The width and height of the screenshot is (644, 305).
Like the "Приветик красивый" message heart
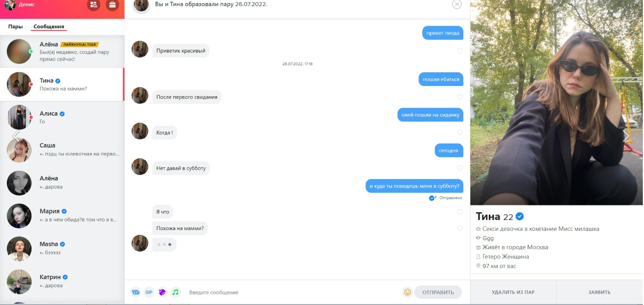(460, 51)
